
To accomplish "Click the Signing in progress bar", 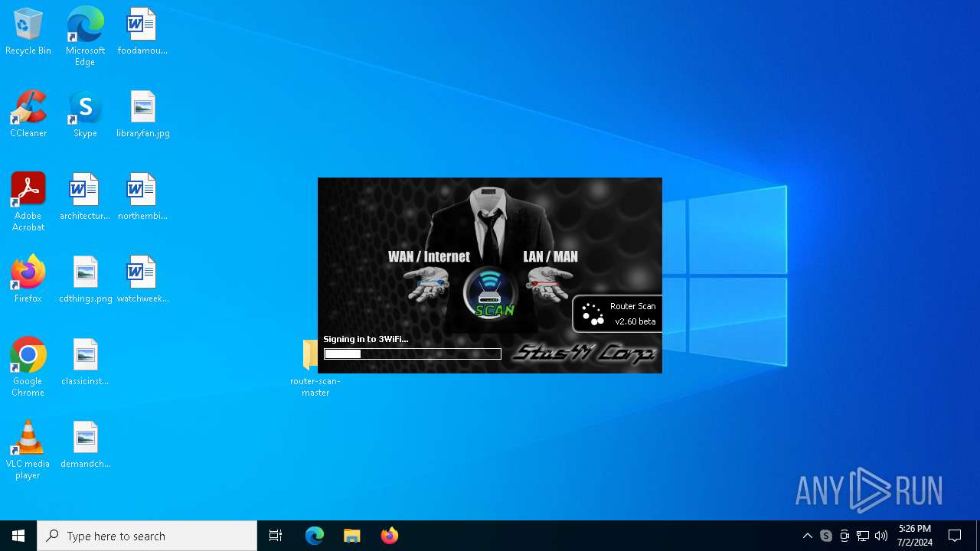I will click(x=413, y=354).
